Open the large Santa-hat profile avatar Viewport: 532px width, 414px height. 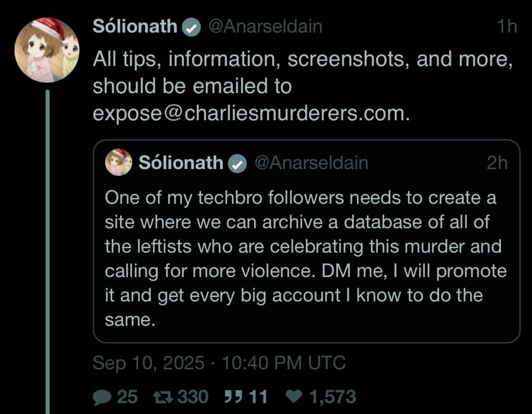tap(46, 50)
